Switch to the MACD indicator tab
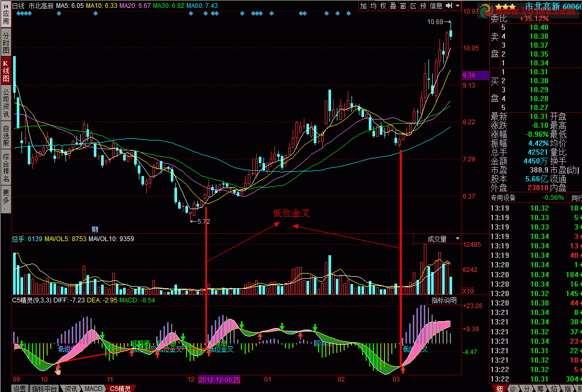 (93, 388)
